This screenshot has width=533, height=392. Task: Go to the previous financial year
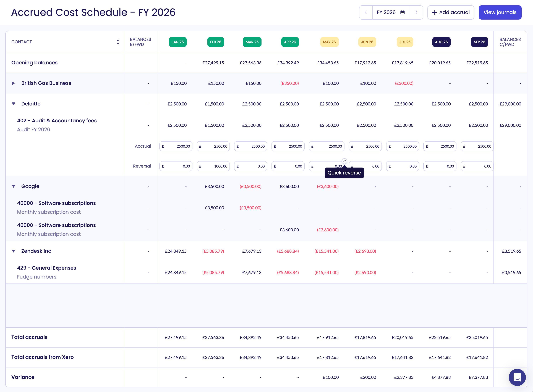pyautogui.click(x=366, y=12)
